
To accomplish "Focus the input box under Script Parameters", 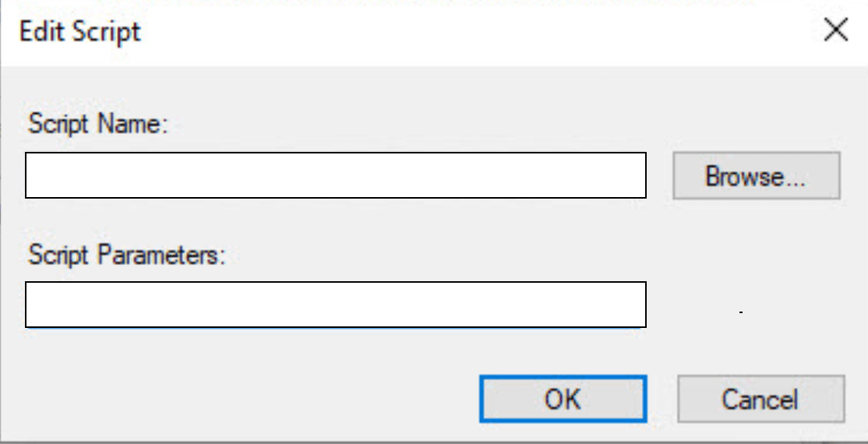I will click(336, 305).
